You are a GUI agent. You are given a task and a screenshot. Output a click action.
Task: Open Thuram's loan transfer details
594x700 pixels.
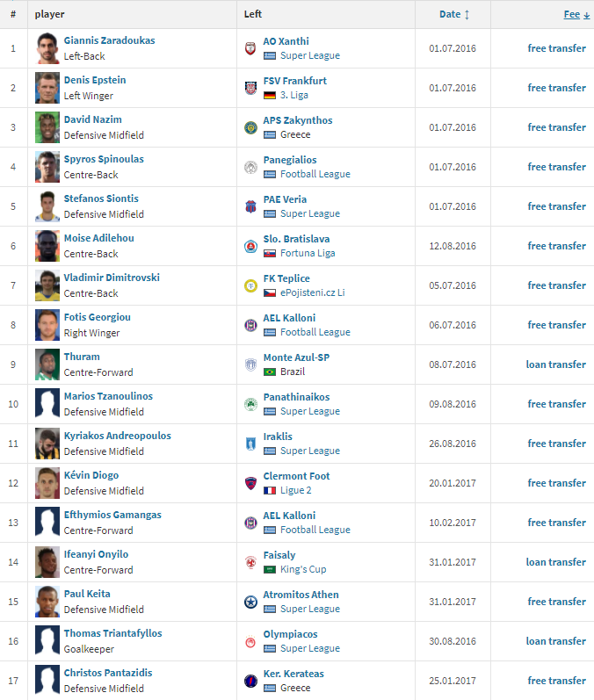pyautogui.click(x=555, y=364)
